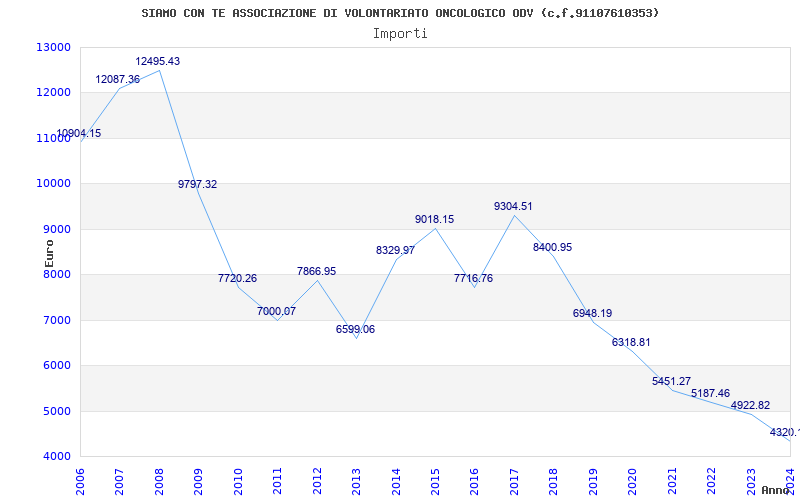This screenshot has height=500, width=800.
Task: Click the data label 8400.95
Action: pyautogui.click(x=553, y=247)
